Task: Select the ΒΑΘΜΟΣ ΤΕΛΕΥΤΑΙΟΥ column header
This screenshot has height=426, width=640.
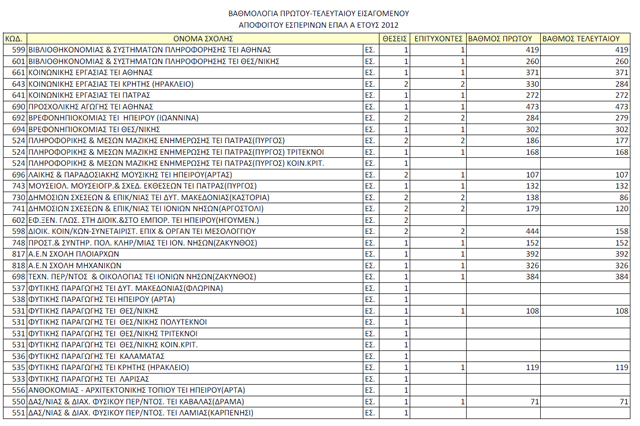Action: click(x=587, y=35)
